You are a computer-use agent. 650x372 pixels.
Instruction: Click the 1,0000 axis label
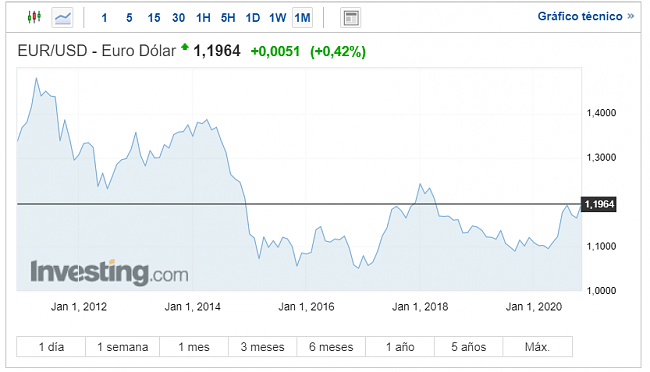(601, 291)
